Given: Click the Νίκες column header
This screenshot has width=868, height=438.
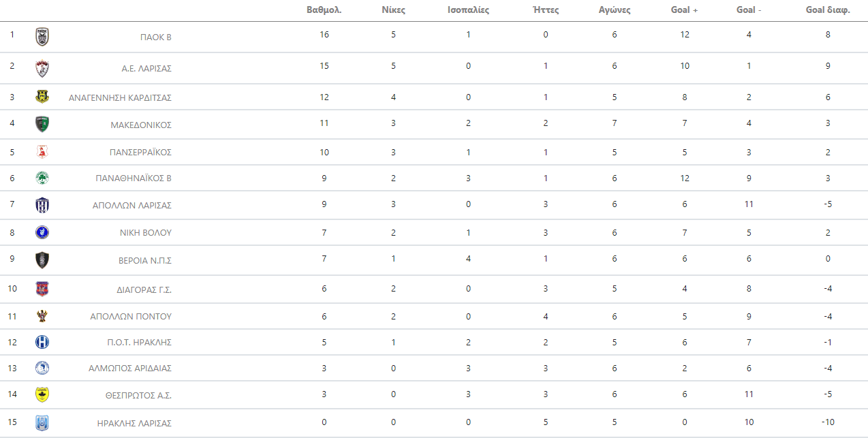Looking at the screenshot, I should (393, 10).
